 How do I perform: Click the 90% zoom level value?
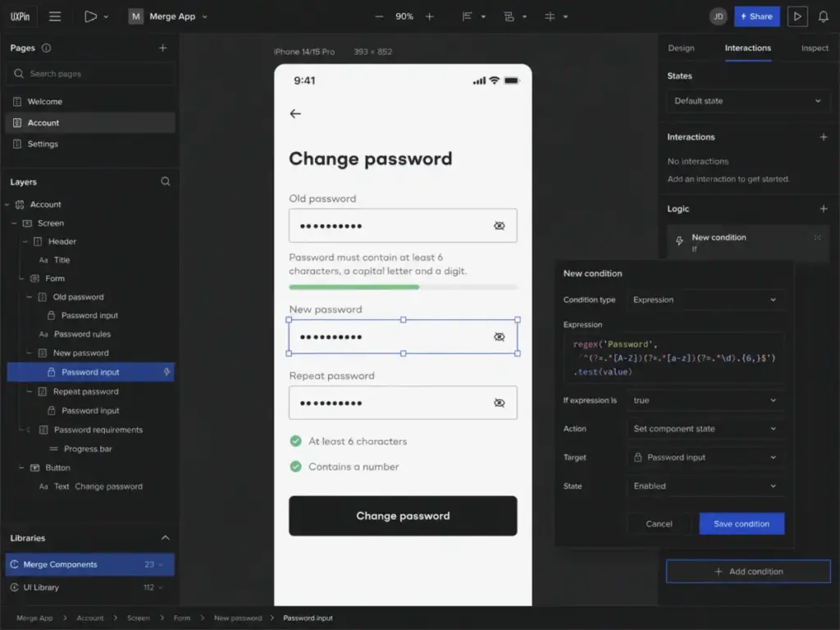(404, 16)
